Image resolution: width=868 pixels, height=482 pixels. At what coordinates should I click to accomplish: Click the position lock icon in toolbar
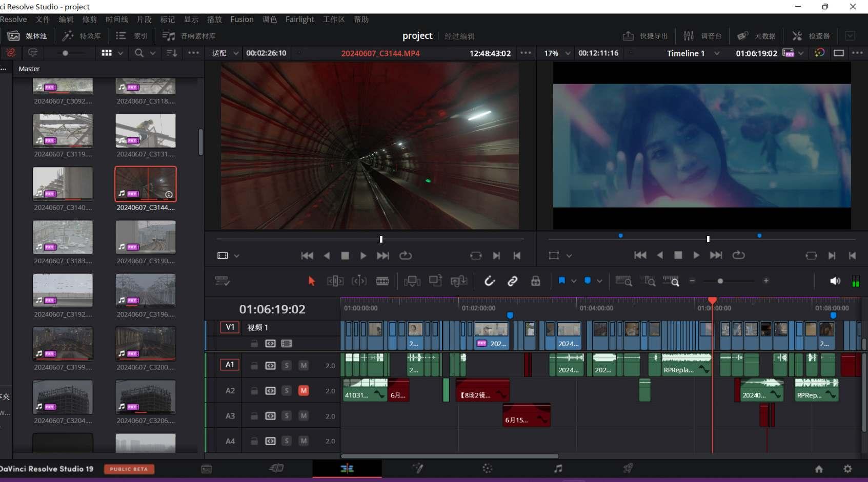click(x=535, y=281)
